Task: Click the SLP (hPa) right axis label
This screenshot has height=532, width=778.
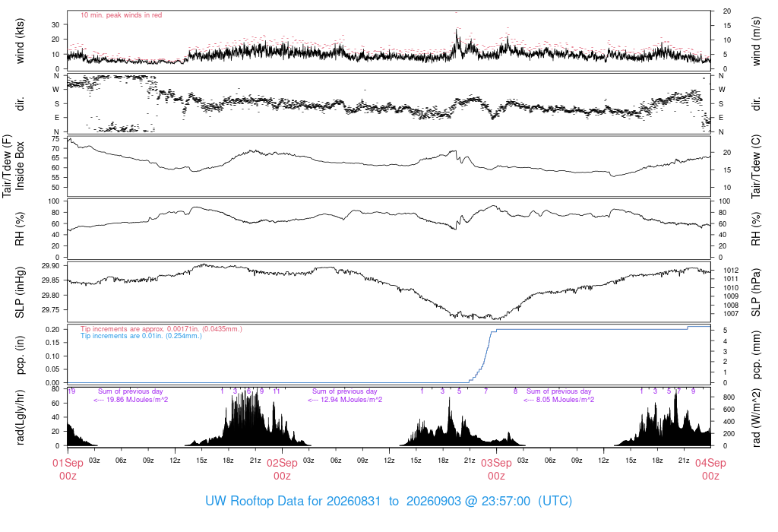Action: [756, 293]
